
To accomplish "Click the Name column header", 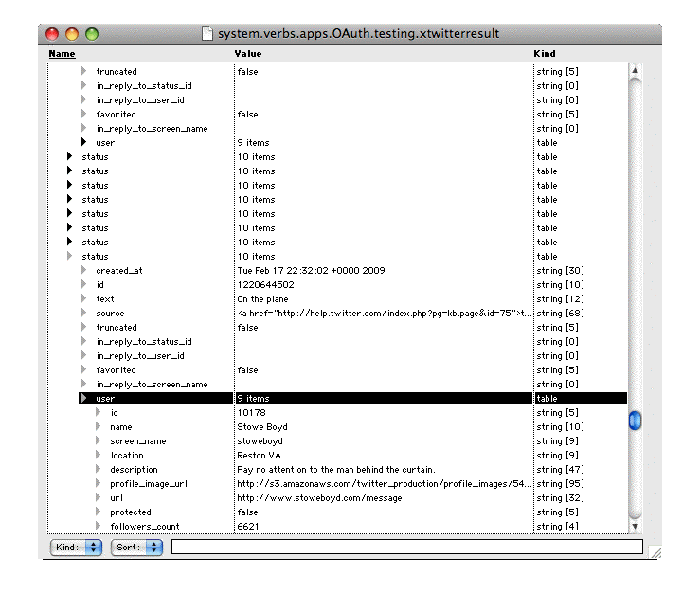I will 62,54.
